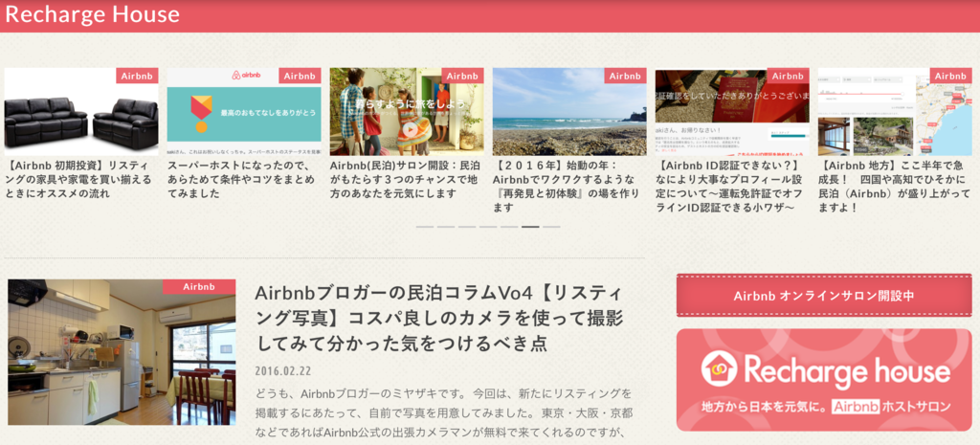
Task: Open article 【Airbnb 地方】ここ半年で急成長
Action: [895, 187]
